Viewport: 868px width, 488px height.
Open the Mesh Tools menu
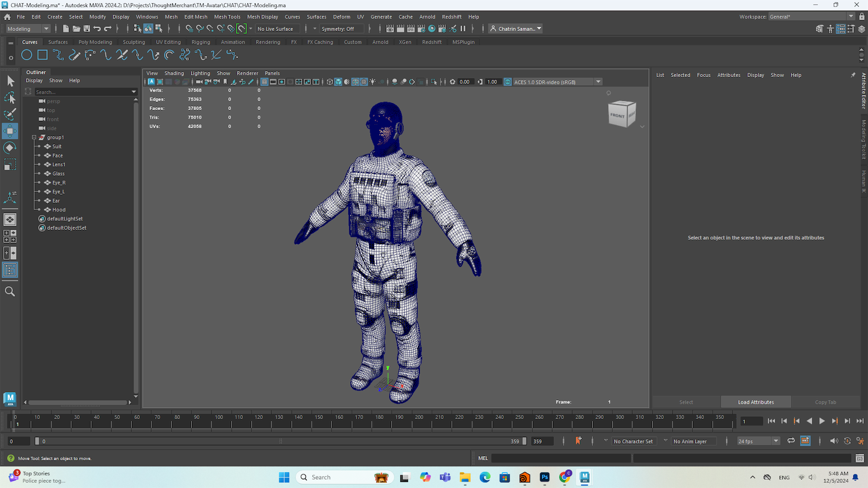click(x=227, y=17)
